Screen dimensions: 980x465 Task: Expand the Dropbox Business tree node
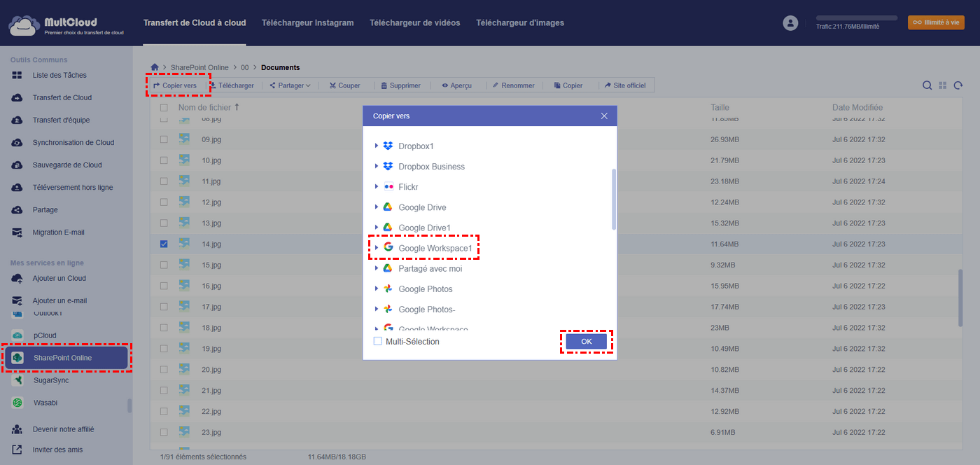click(x=377, y=166)
